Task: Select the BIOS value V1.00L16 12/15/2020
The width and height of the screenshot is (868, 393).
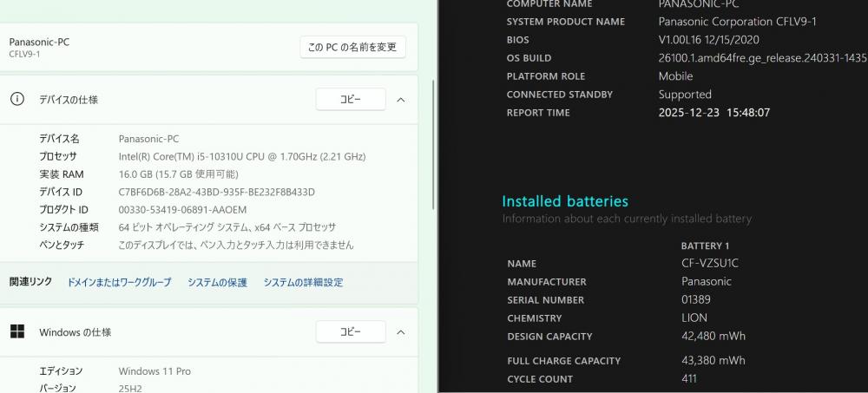Action: pos(708,40)
